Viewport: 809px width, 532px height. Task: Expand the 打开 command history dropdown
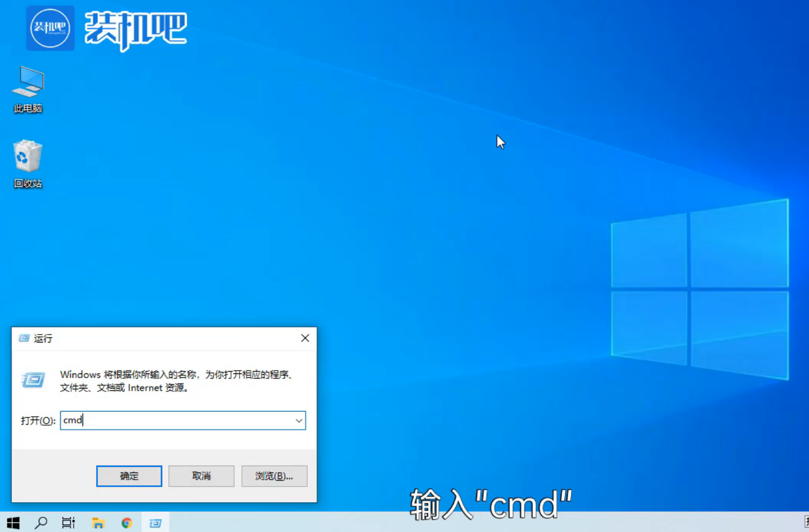click(299, 421)
